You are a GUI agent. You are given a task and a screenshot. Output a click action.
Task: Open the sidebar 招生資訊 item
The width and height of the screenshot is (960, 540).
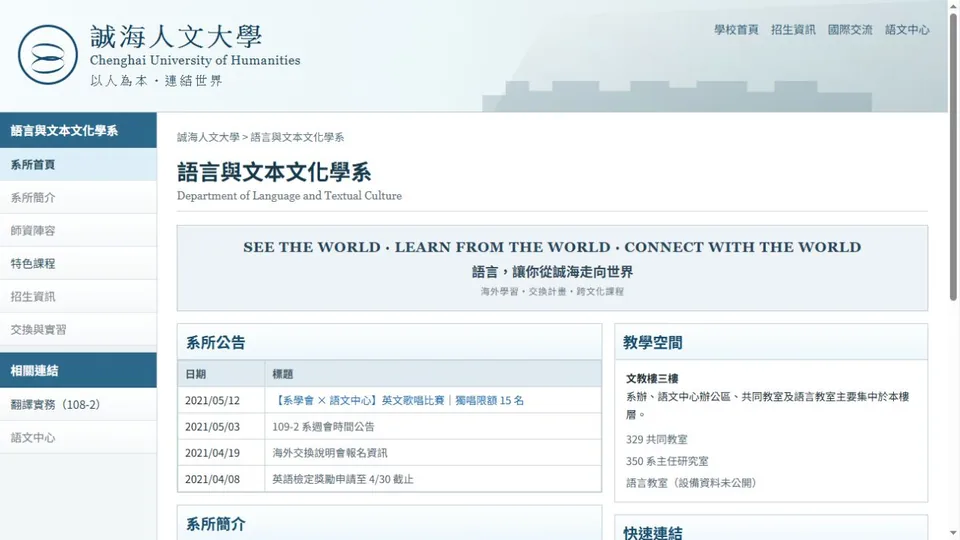78,296
